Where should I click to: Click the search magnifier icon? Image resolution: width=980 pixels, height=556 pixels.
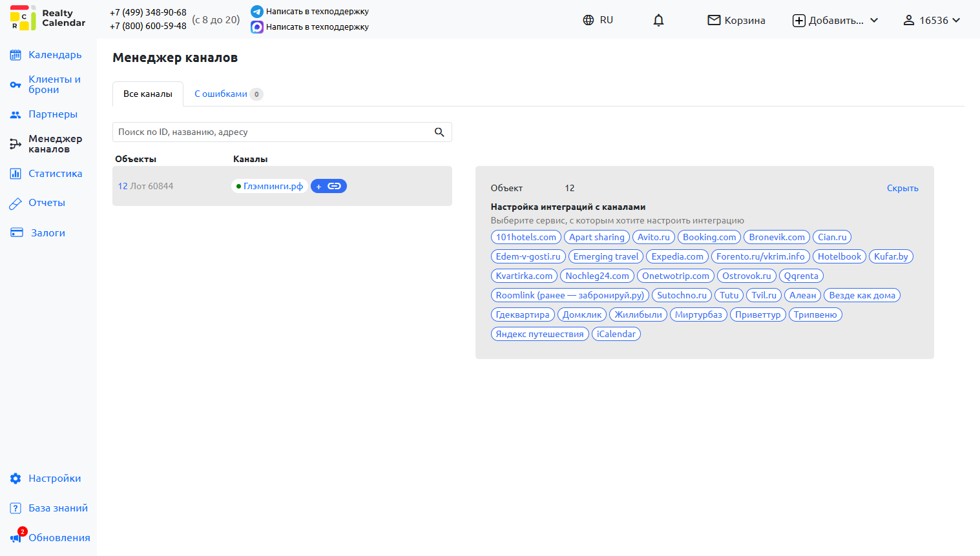point(439,132)
